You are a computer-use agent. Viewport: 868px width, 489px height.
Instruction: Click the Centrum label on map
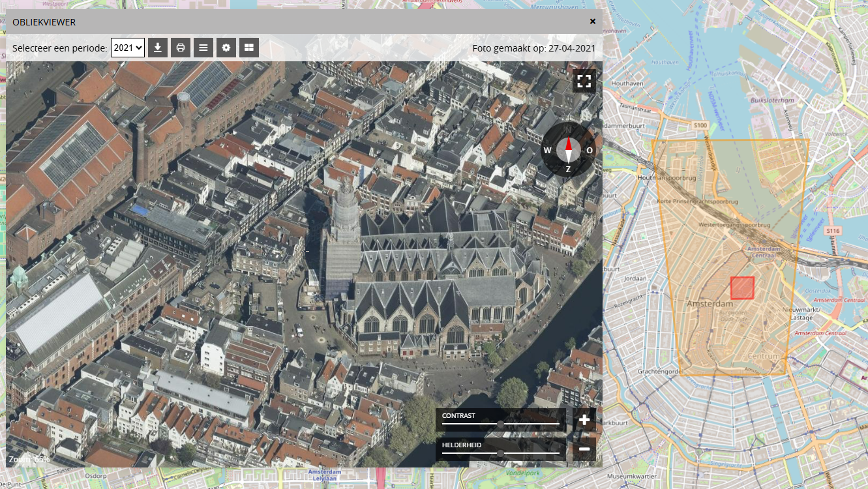[x=763, y=357]
